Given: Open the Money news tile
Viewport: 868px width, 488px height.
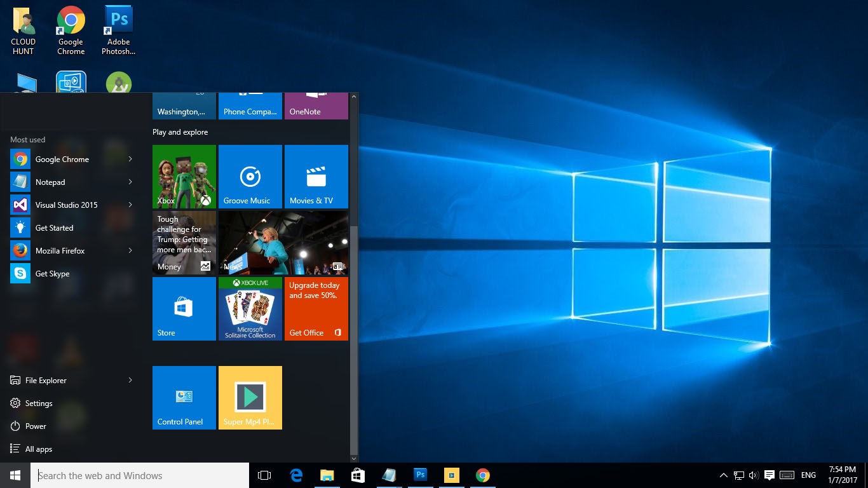Looking at the screenshot, I should click(x=184, y=243).
